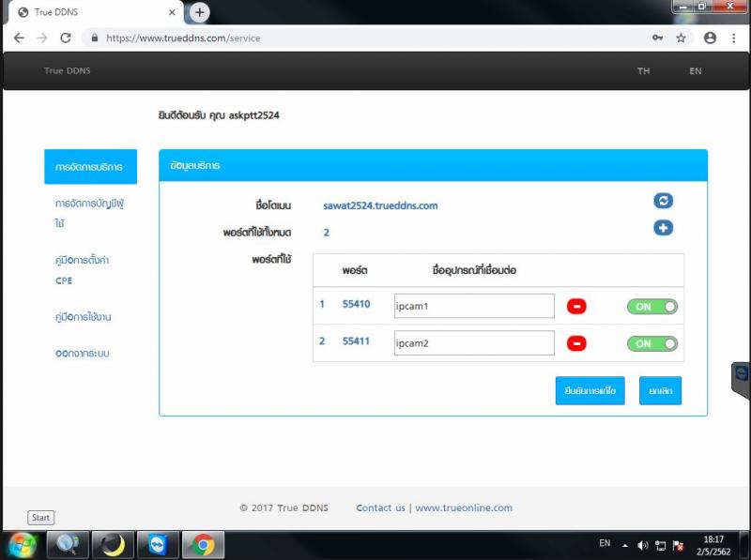Select the การจัดการบริการ sidebar item
This screenshot has width=751, height=560.
click(x=90, y=167)
